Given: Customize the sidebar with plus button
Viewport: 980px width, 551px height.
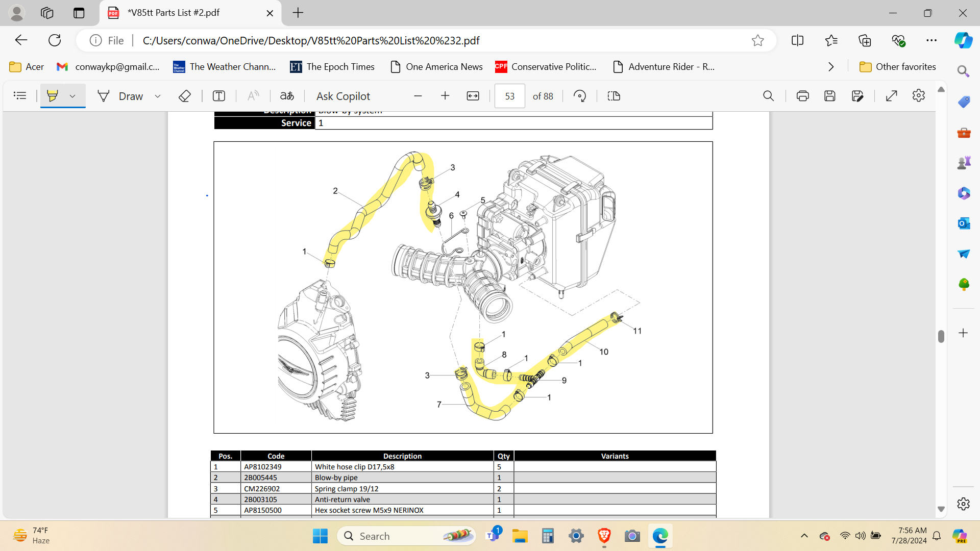Looking at the screenshot, I should pyautogui.click(x=963, y=333).
